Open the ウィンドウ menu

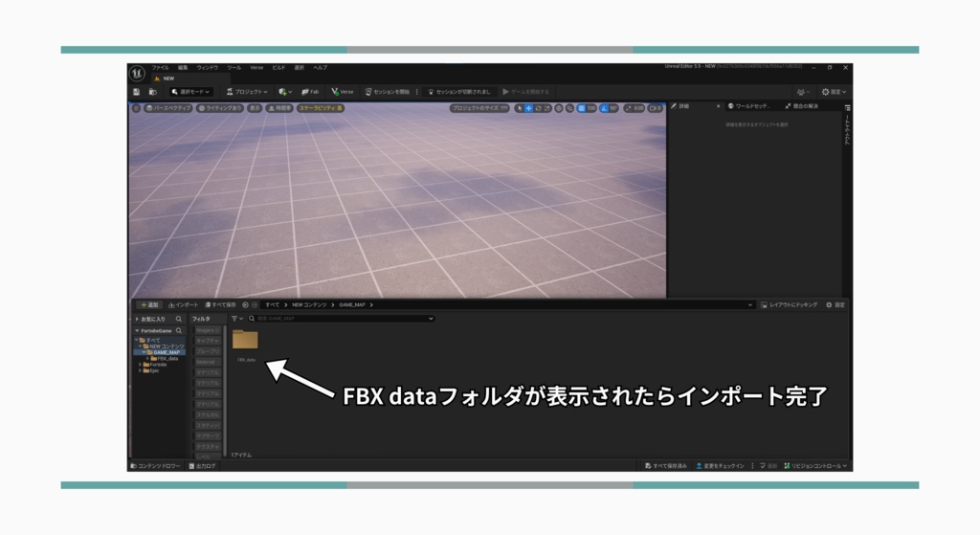(x=208, y=68)
